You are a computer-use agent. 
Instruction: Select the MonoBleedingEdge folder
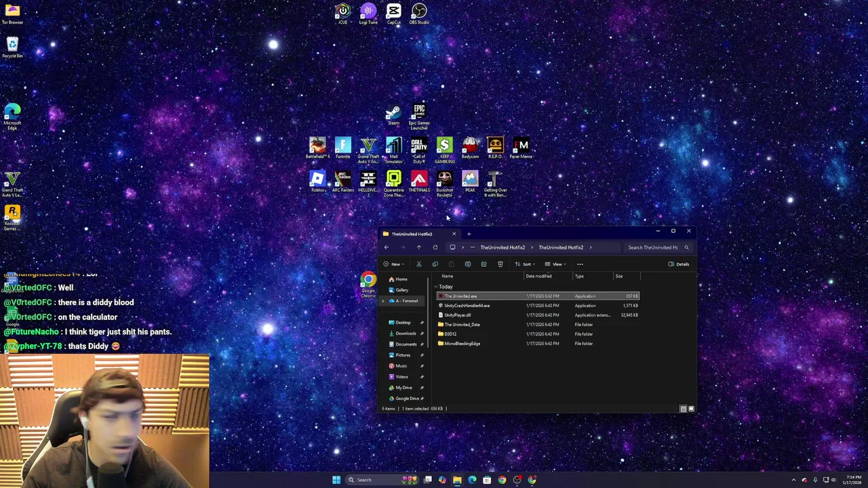[x=538, y=344]
